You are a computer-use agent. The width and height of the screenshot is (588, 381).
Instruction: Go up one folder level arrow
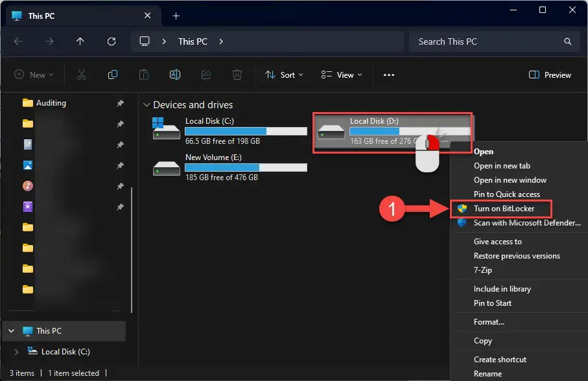(80, 41)
